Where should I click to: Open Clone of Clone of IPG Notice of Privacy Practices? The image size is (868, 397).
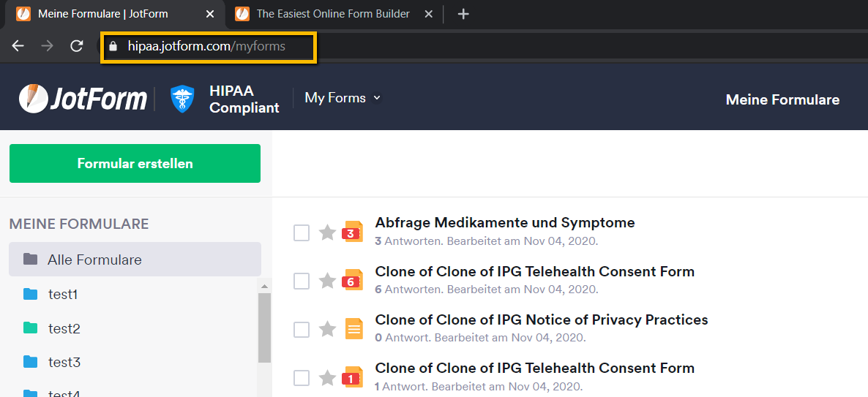point(542,320)
